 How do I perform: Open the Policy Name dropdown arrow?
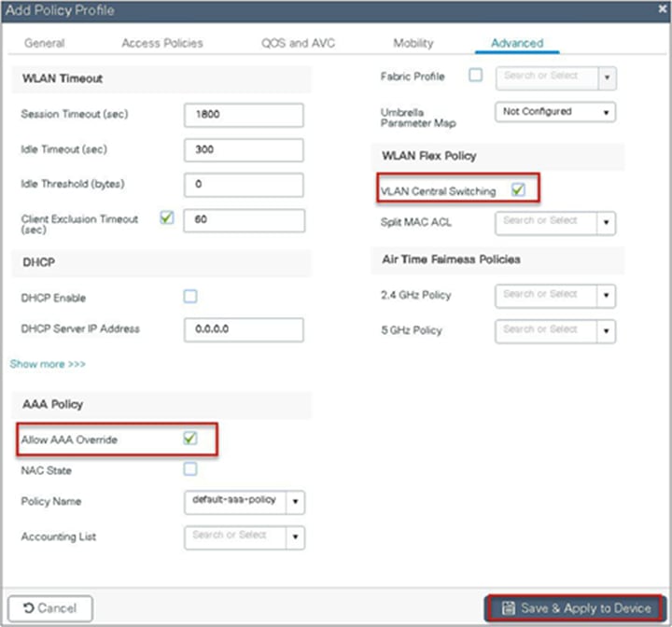295,502
